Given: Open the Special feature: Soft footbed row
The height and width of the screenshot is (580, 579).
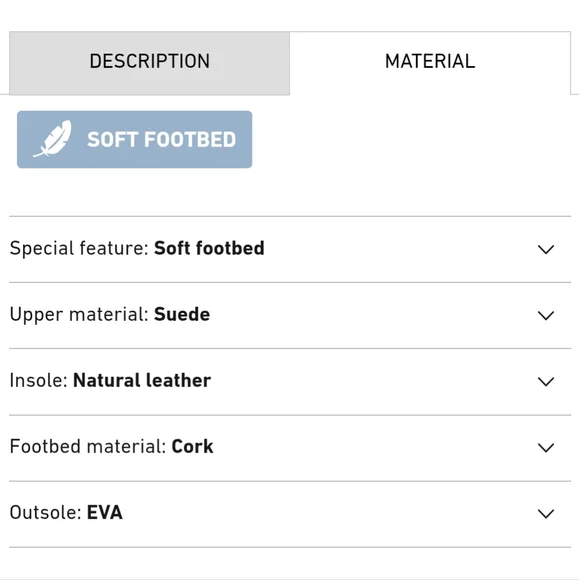Looking at the screenshot, I should [290, 249].
